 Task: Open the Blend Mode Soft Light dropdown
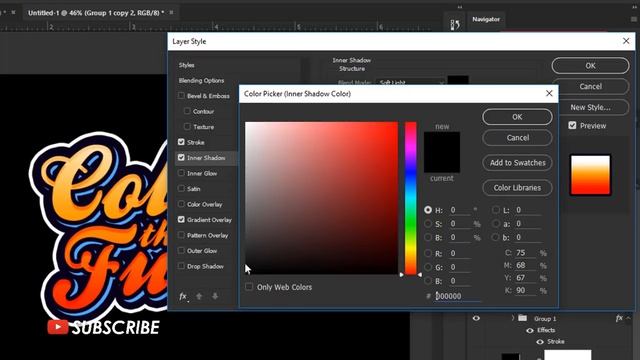(410, 82)
